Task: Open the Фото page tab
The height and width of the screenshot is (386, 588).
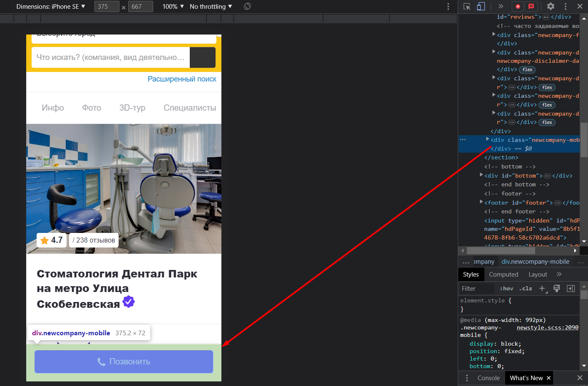Action: point(92,108)
